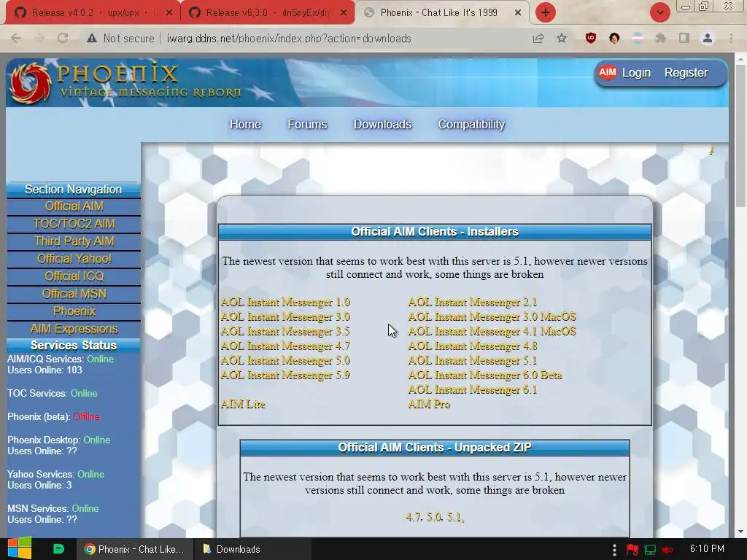Open a new tab with the plus button
The width and height of the screenshot is (747, 560).
tap(546, 12)
